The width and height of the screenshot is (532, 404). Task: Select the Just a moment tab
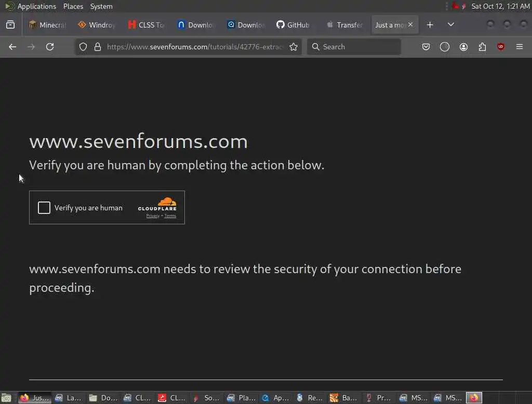click(x=390, y=25)
